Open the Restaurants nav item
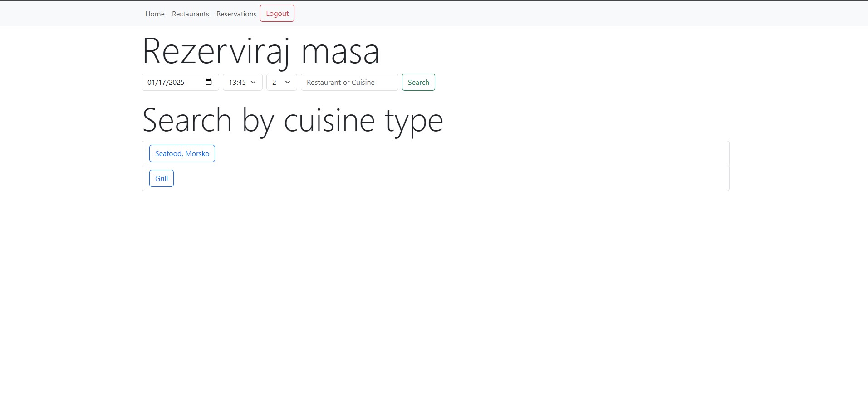868x402 pixels. pos(191,14)
